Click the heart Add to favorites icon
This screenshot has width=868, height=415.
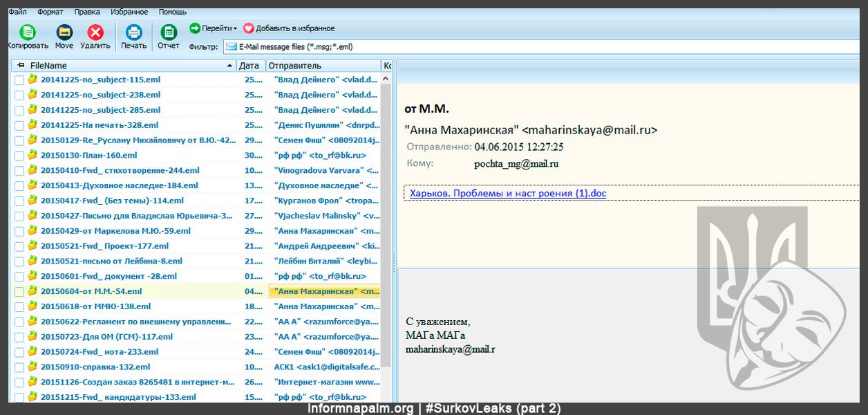pyautogui.click(x=248, y=28)
